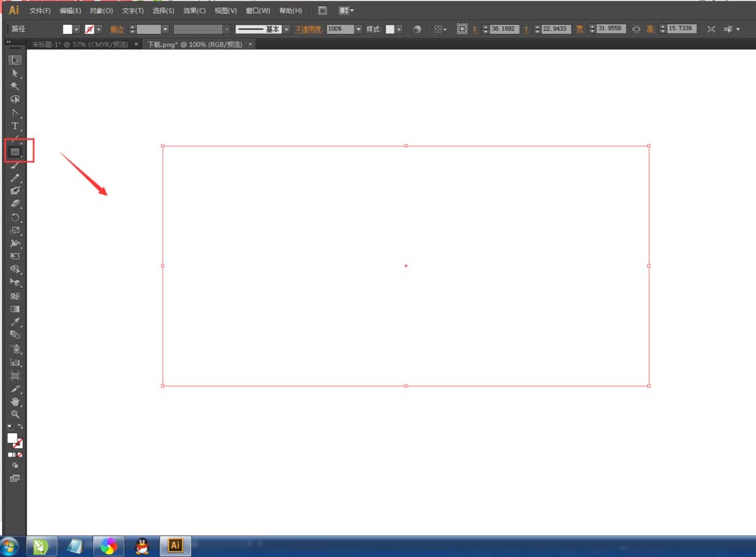The image size is (756, 557).
Task: Select the Warp tool
Action: (15, 243)
